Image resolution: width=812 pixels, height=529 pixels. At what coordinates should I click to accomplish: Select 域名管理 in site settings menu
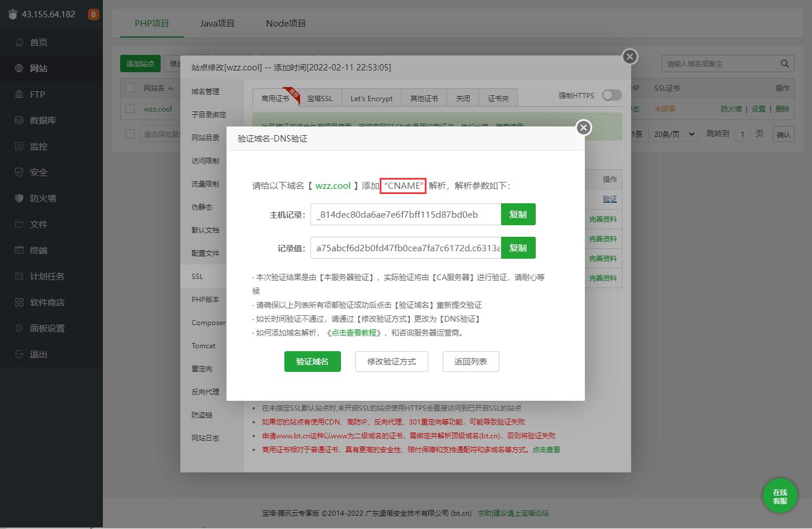(205, 91)
